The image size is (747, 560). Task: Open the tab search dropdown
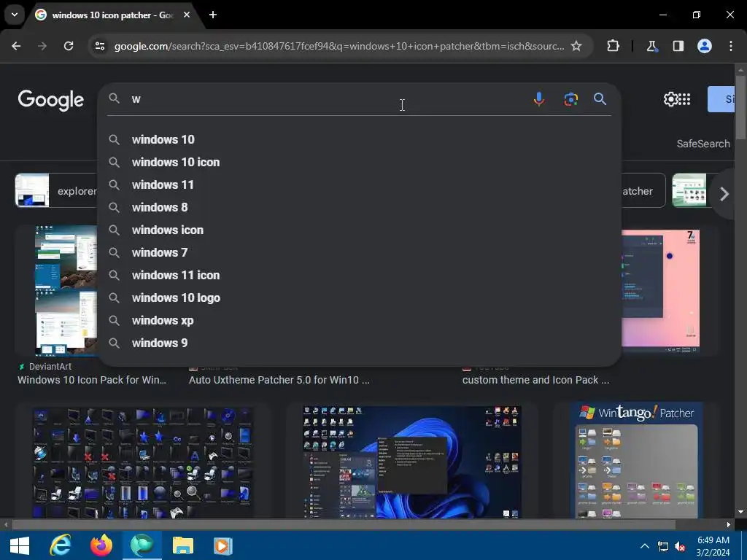15,15
